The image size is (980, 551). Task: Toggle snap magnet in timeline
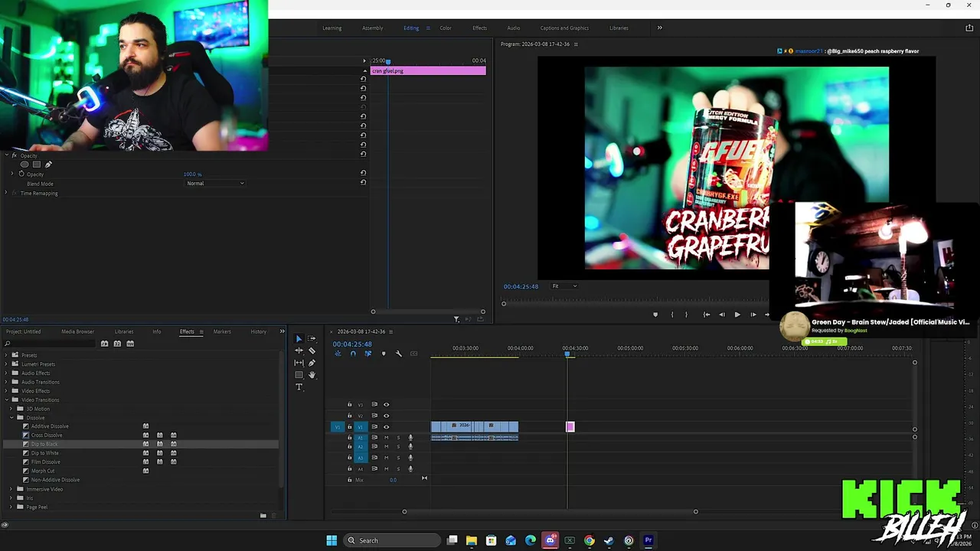353,354
